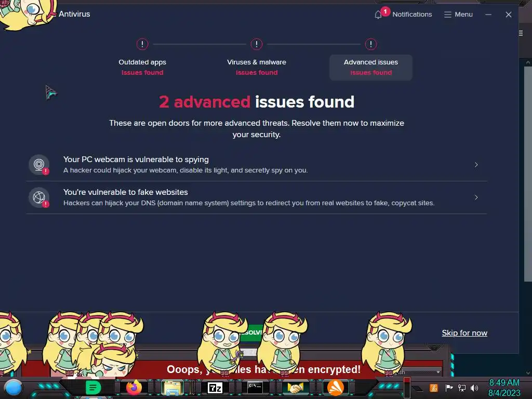
Task: Open the network tray icon
Action: tap(462, 388)
